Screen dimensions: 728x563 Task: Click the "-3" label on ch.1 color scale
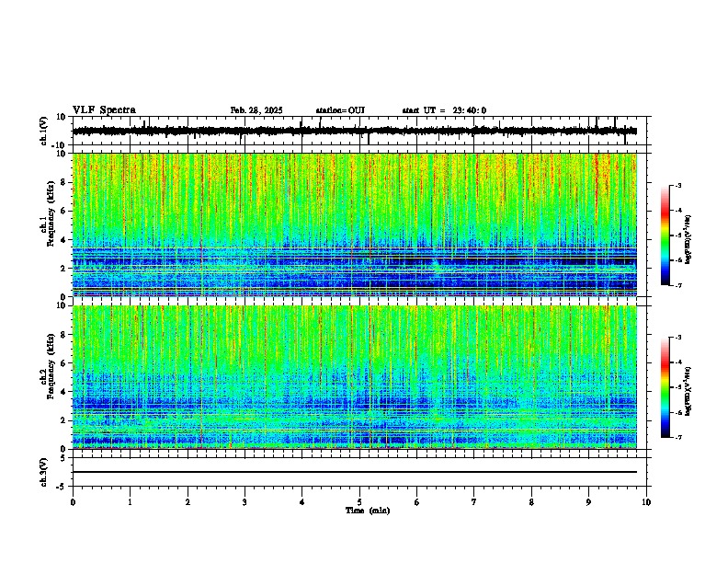[x=677, y=185]
